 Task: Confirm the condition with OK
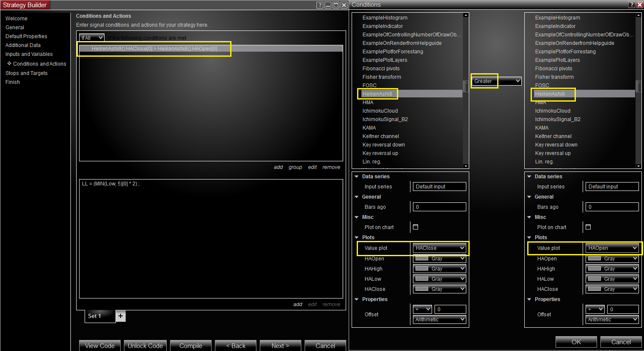click(x=576, y=342)
